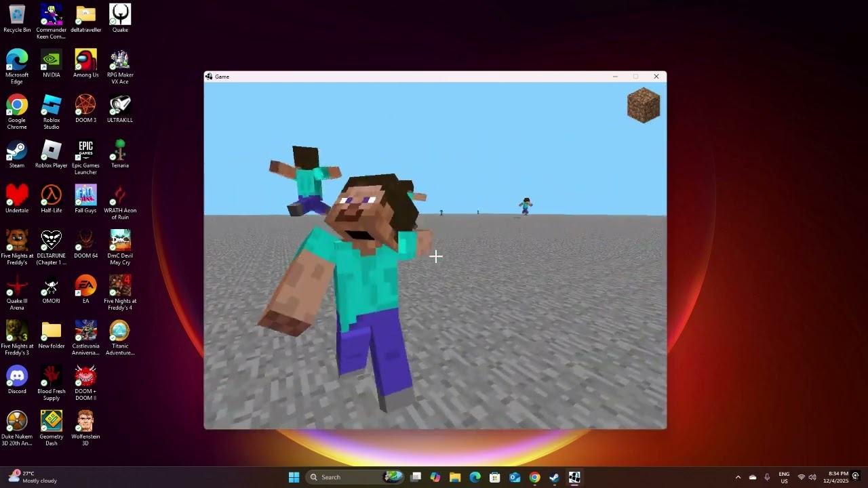Open WRATH Aeon of Ruin icon
The width and height of the screenshot is (868, 488).
[120, 203]
